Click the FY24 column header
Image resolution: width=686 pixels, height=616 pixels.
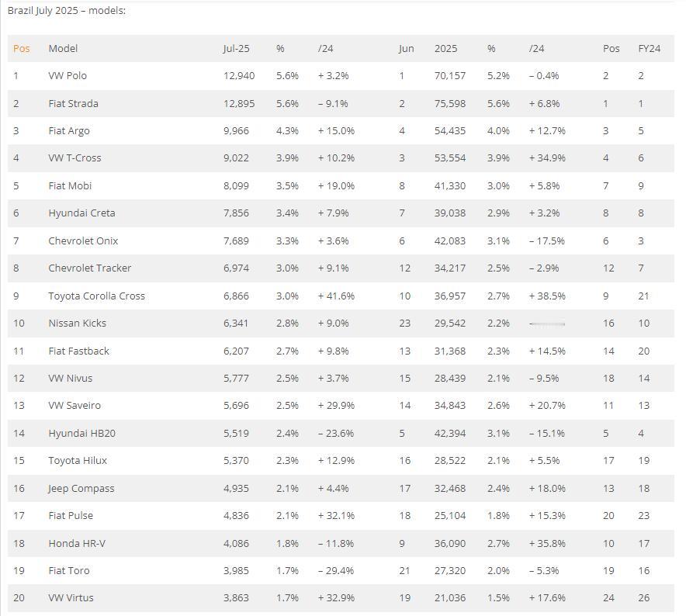point(650,49)
